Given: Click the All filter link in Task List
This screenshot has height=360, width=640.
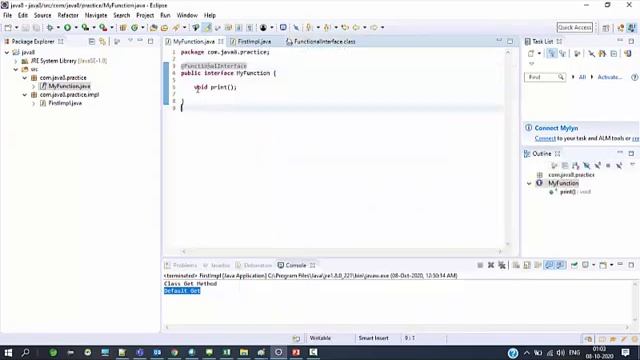Looking at the screenshot, I should coord(582,77).
